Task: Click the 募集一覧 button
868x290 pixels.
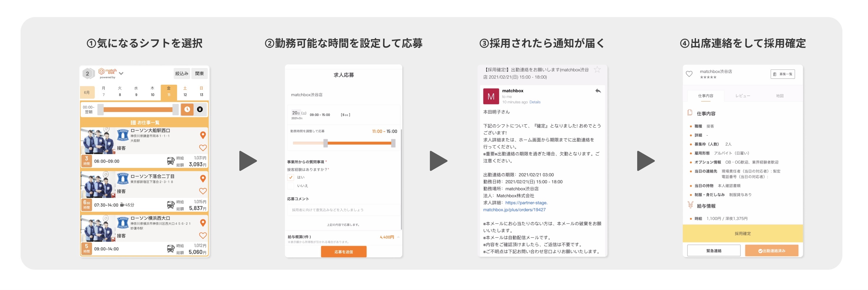Action: click(x=782, y=74)
